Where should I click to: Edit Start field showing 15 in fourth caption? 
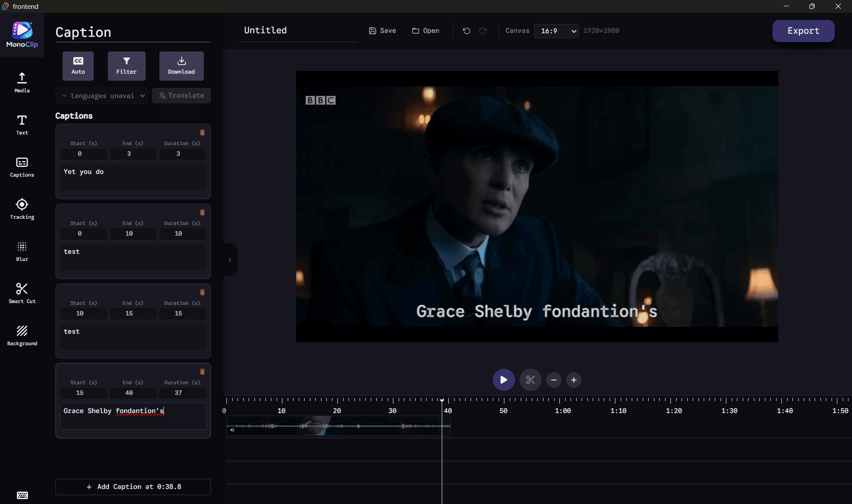[83, 393]
